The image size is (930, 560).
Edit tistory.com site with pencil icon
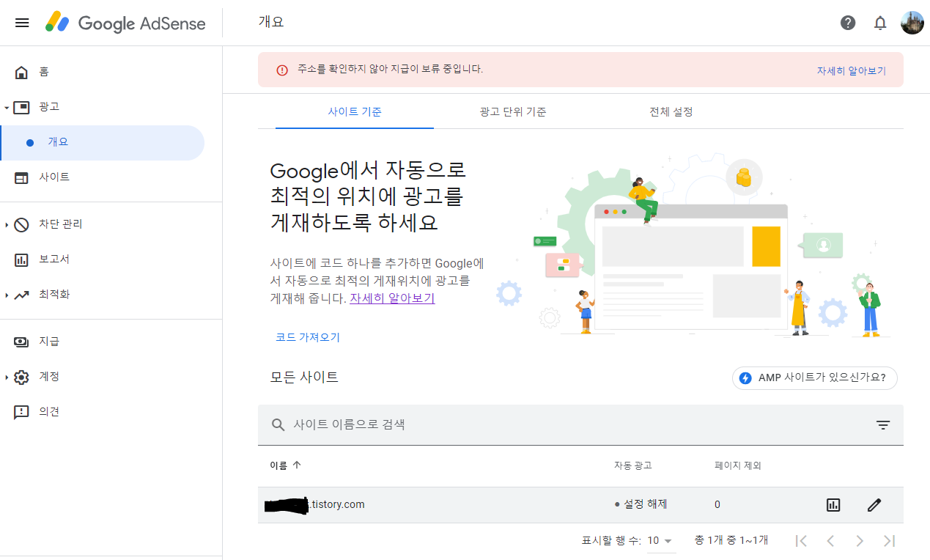tap(874, 504)
